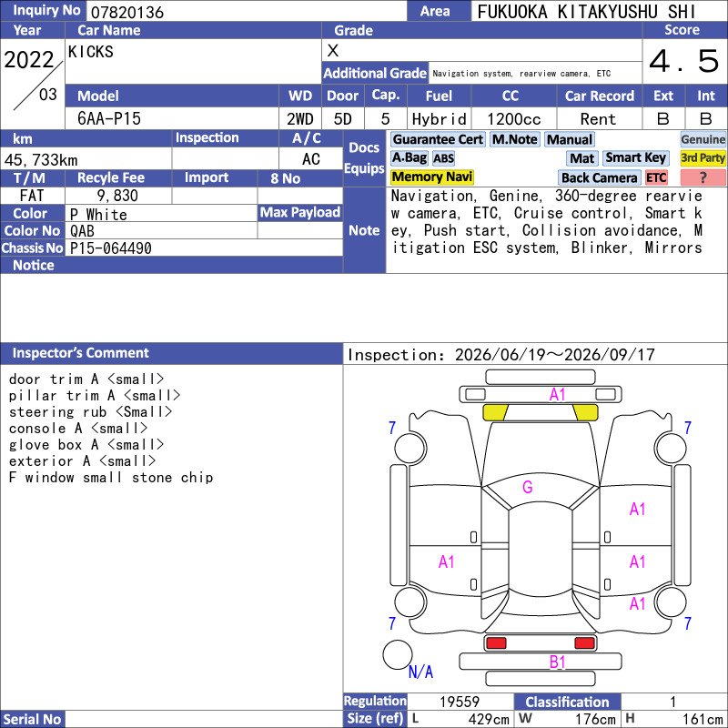This screenshot has height=728, width=728.
Task: Click the N/A spare tire circle
Action: coord(398,654)
